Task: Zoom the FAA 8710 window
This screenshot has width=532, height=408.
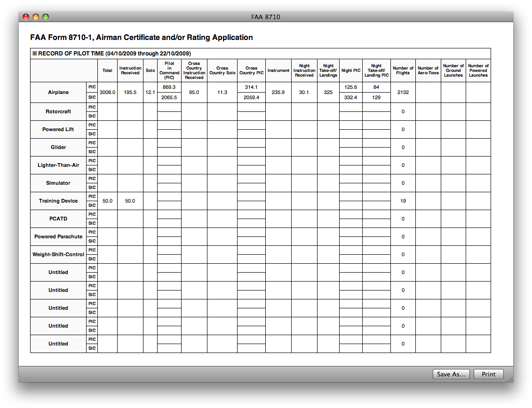Action: coord(46,16)
